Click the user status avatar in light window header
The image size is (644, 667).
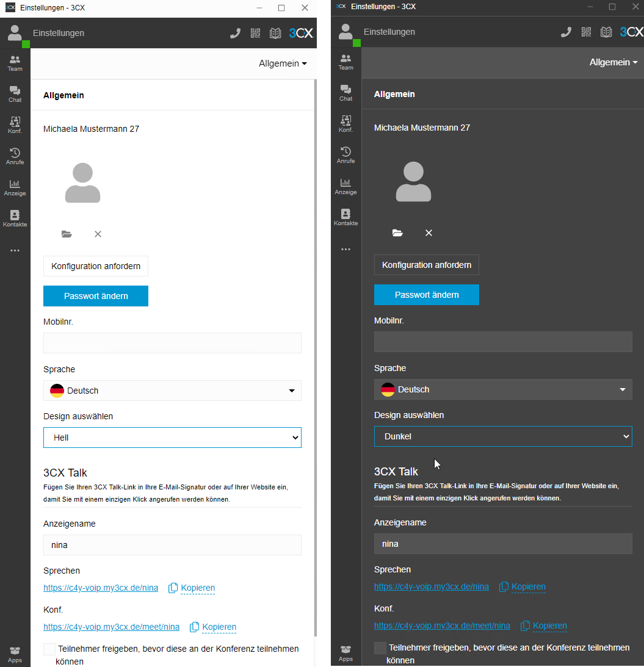tap(16, 34)
